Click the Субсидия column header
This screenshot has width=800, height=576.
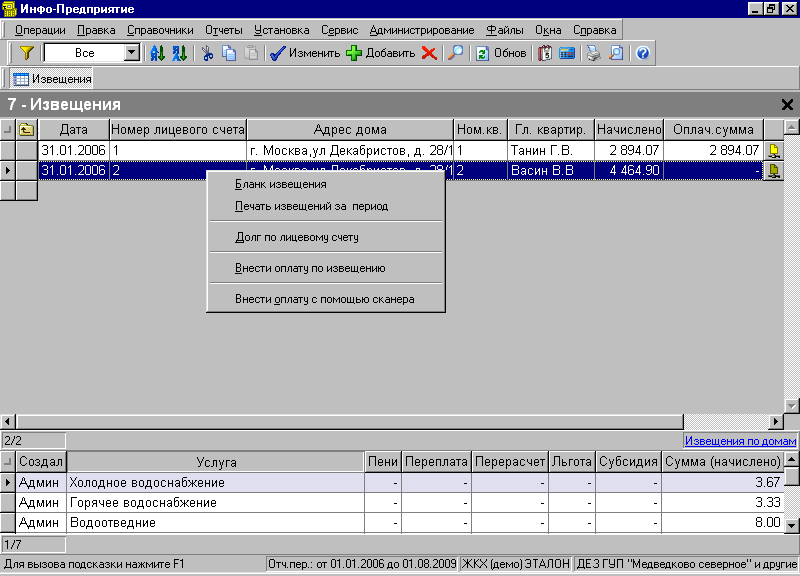(628, 462)
